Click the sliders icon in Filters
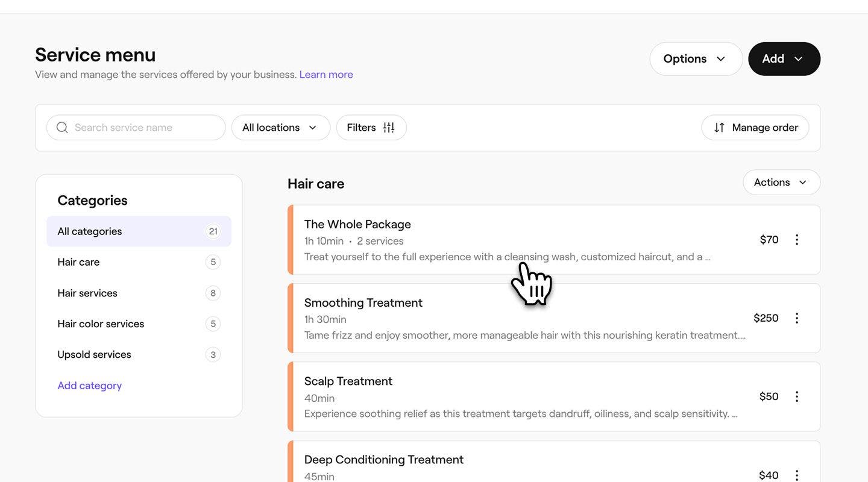Viewport: 868px width, 482px height. (389, 128)
